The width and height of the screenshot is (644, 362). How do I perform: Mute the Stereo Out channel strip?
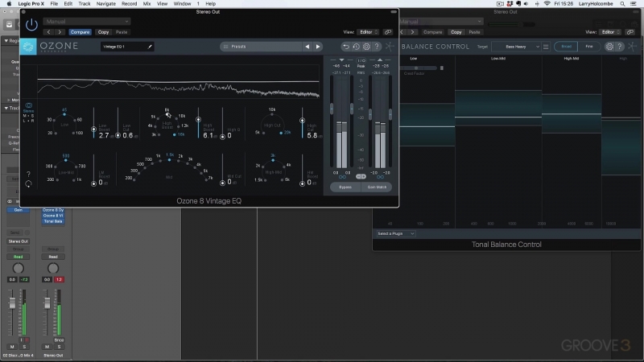click(x=47, y=347)
